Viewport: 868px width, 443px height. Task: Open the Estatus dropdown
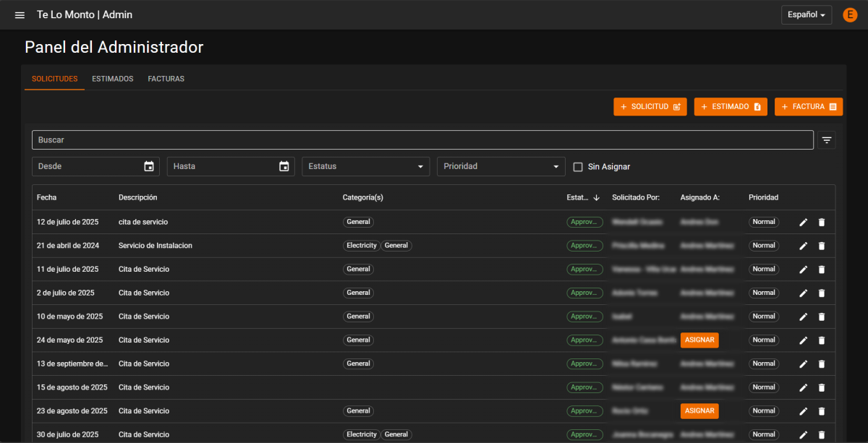(x=365, y=165)
